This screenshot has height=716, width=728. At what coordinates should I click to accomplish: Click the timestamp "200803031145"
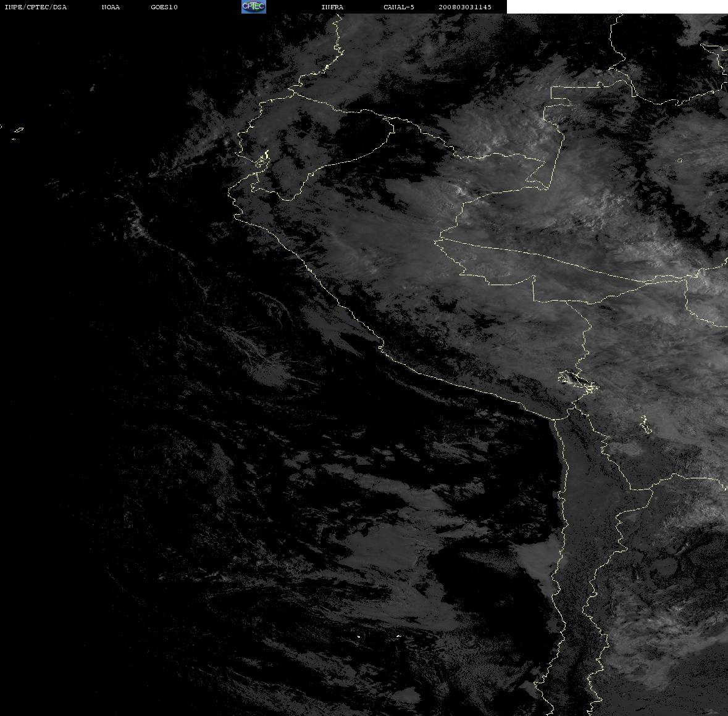465,7
